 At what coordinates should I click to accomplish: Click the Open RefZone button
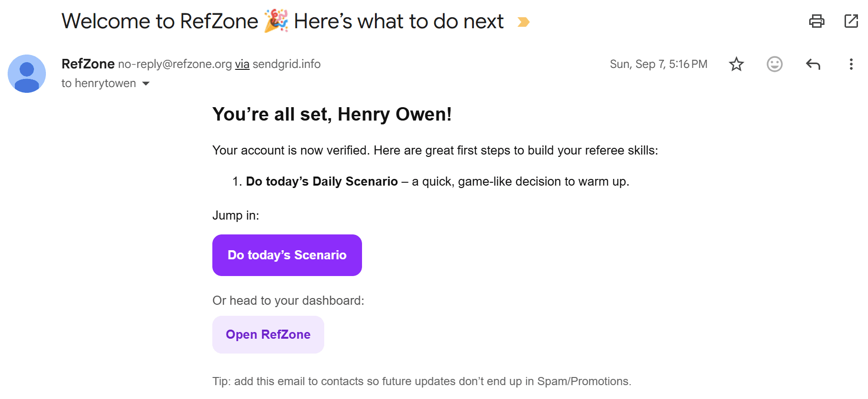click(268, 334)
